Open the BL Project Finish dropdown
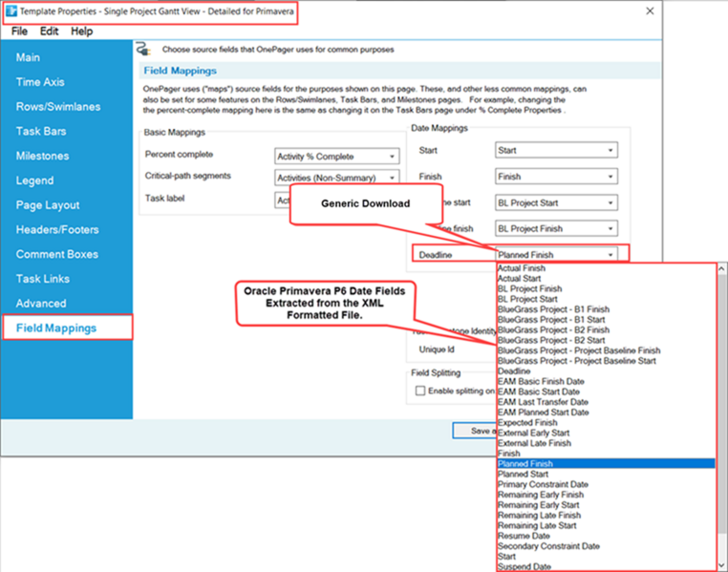 pos(556,229)
